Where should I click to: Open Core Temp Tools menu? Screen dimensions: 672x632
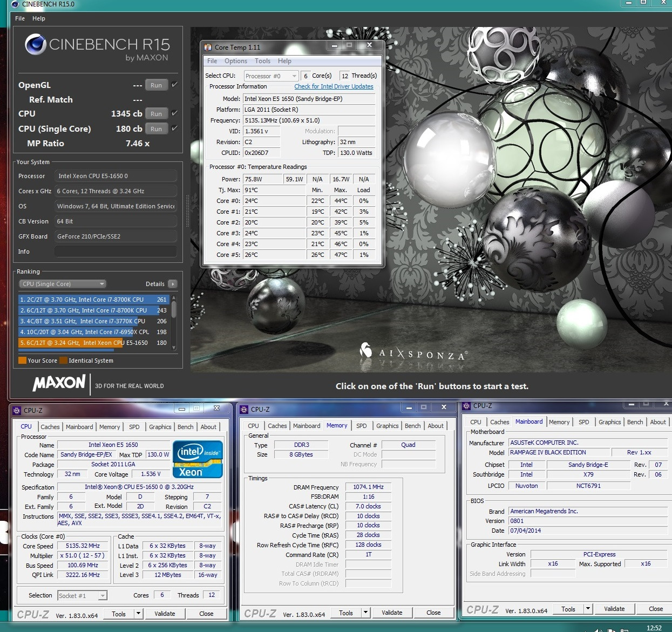(262, 61)
